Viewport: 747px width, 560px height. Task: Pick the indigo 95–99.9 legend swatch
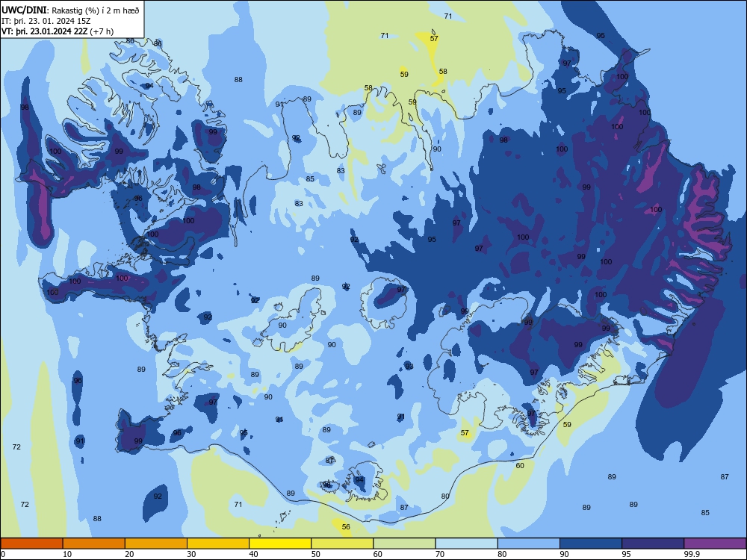point(653,544)
